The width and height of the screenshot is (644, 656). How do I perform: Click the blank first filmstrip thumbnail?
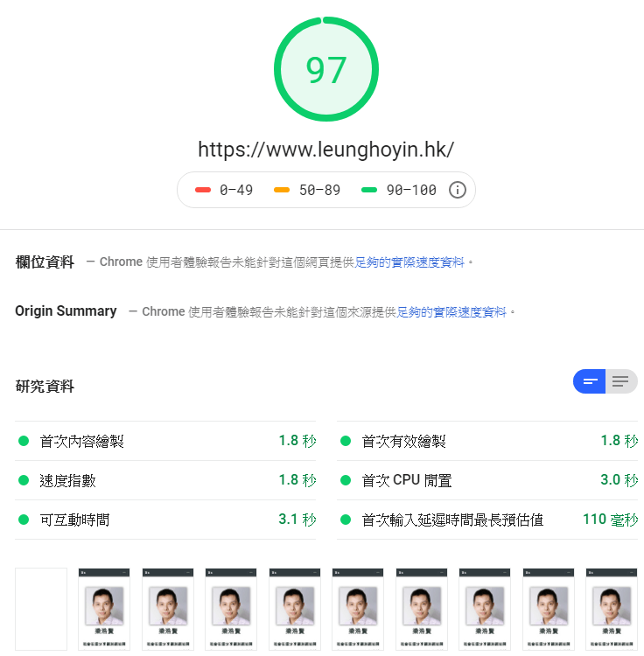[x=41, y=609]
